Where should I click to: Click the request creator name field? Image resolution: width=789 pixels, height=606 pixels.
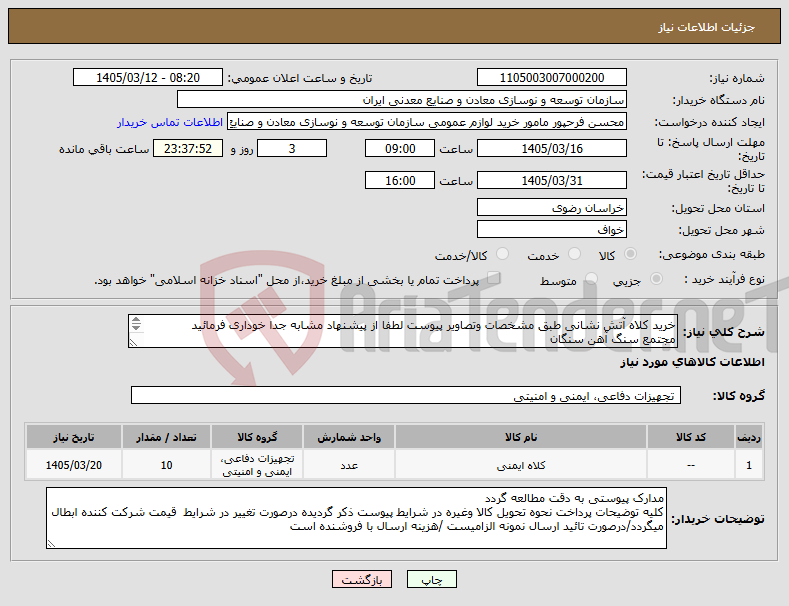427,122
